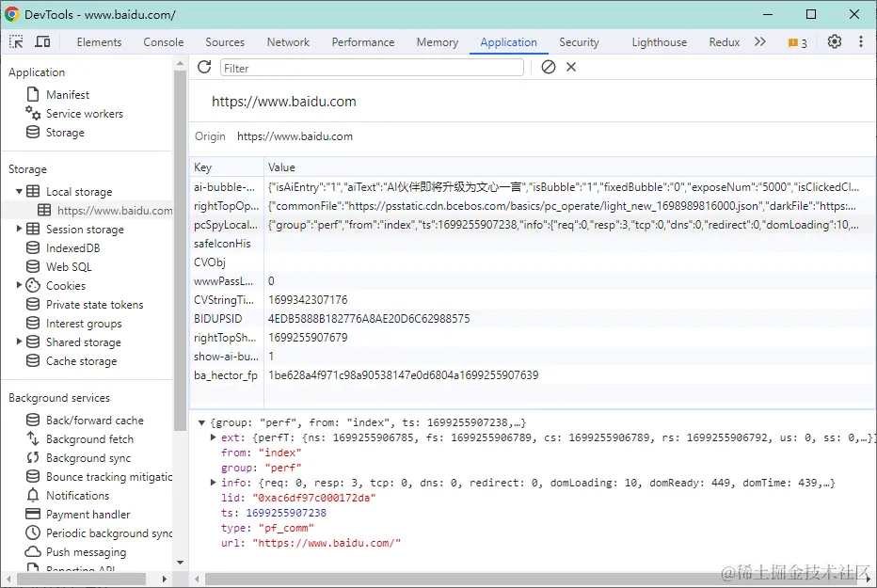Click sidebar horizontal scroll right arrow
The height and width of the screenshot is (588, 877).
(164, 579)
